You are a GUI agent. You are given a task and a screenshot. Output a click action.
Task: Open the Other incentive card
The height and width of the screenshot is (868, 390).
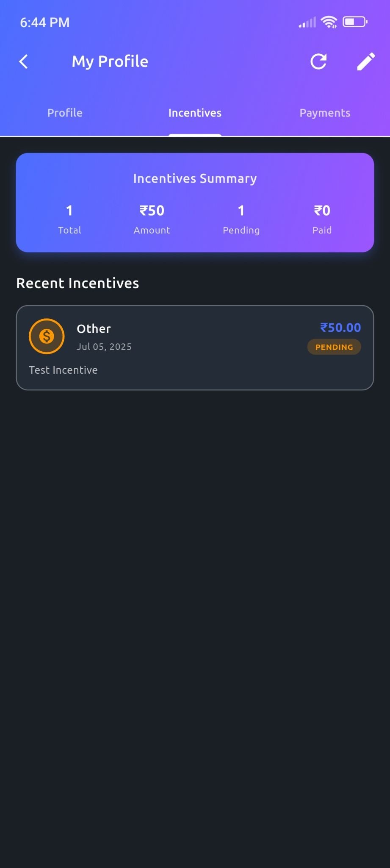click(195, 348)
